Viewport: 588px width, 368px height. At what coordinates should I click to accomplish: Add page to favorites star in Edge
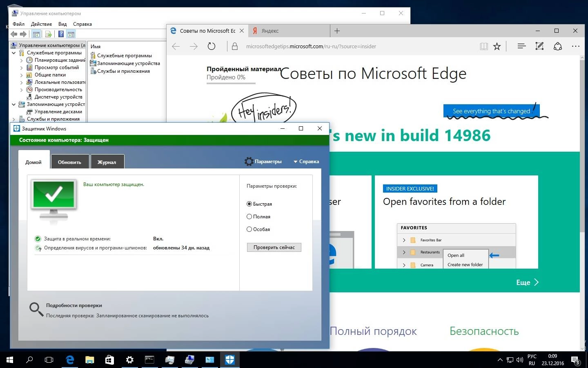[497, 46]
